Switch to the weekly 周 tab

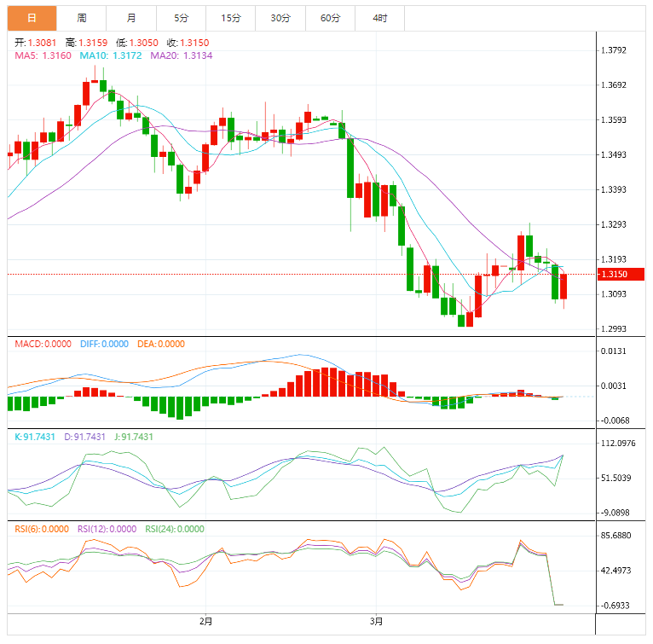(x=82, y=18)
